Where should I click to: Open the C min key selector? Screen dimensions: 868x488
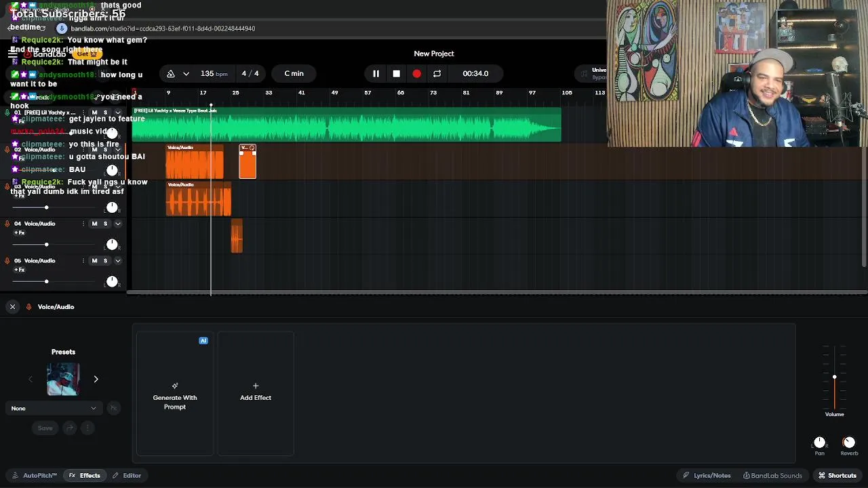coord(294,73)
